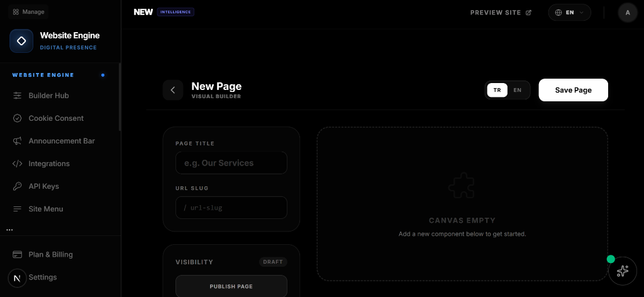Go to Site Menu in sidebar

tap(45, 209)
